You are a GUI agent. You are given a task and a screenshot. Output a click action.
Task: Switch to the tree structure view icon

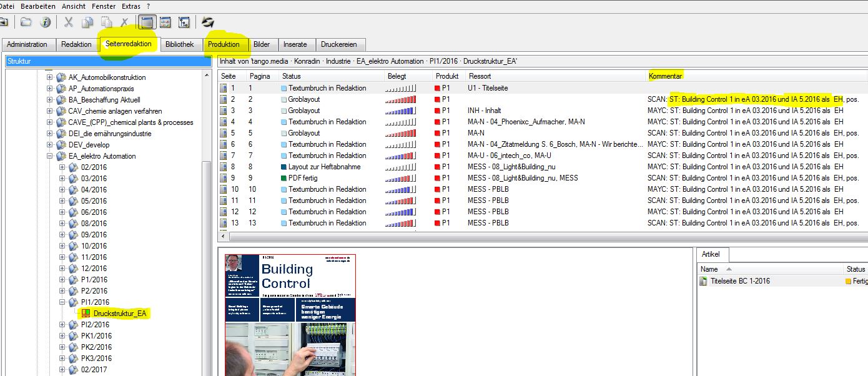(x=184, y=22)
